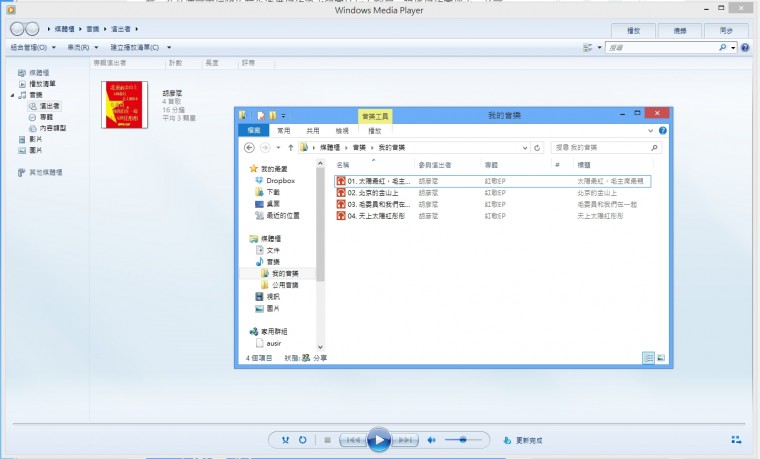
Task: Go up one folder in Explorer
Action: point(291,147)
